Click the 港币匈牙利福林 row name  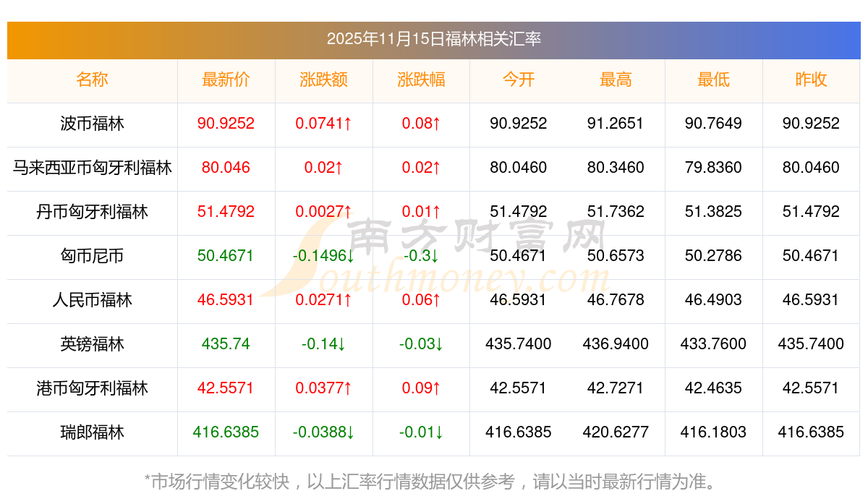tap(92, 388)
